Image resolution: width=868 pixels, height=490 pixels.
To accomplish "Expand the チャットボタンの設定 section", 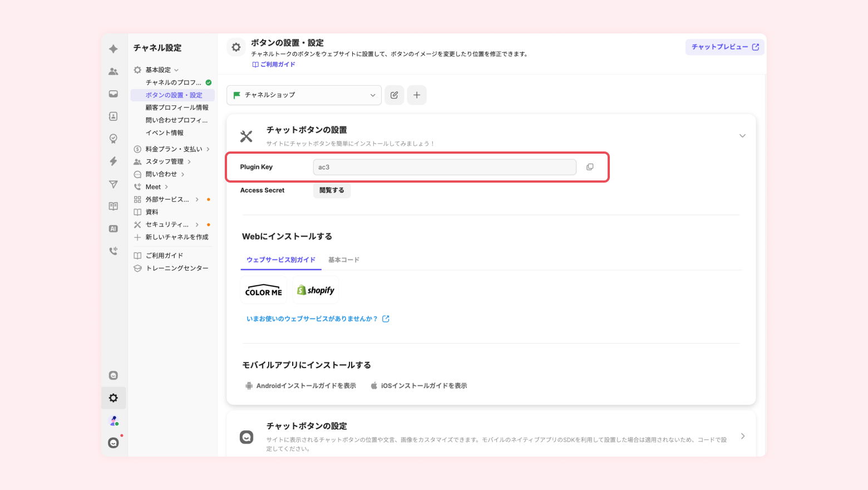I will [x=743, y=437].
